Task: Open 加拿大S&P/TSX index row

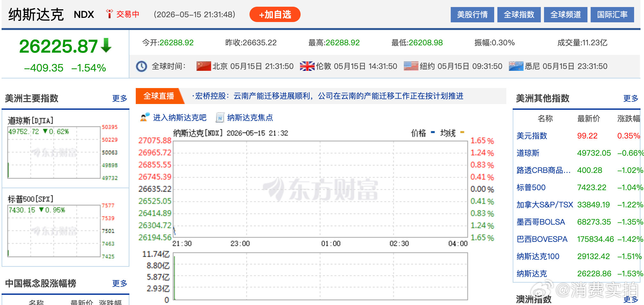Action: point(545,205)
